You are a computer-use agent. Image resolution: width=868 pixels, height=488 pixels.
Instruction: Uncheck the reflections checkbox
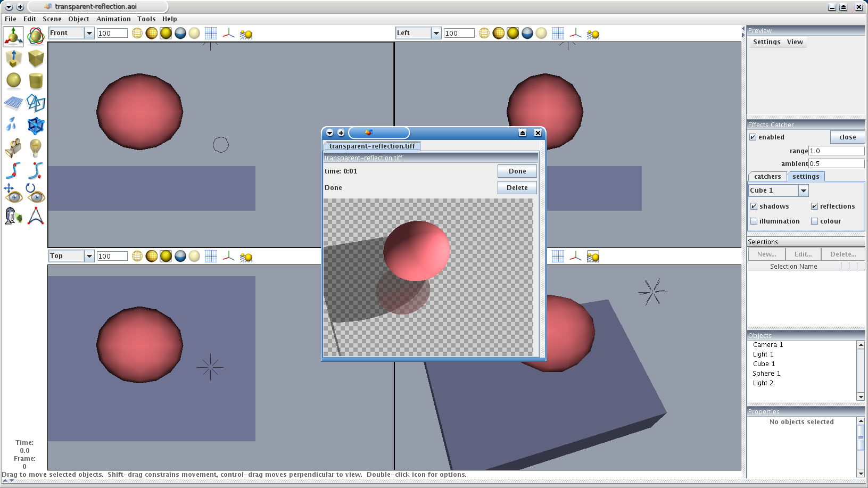point(814,206)
